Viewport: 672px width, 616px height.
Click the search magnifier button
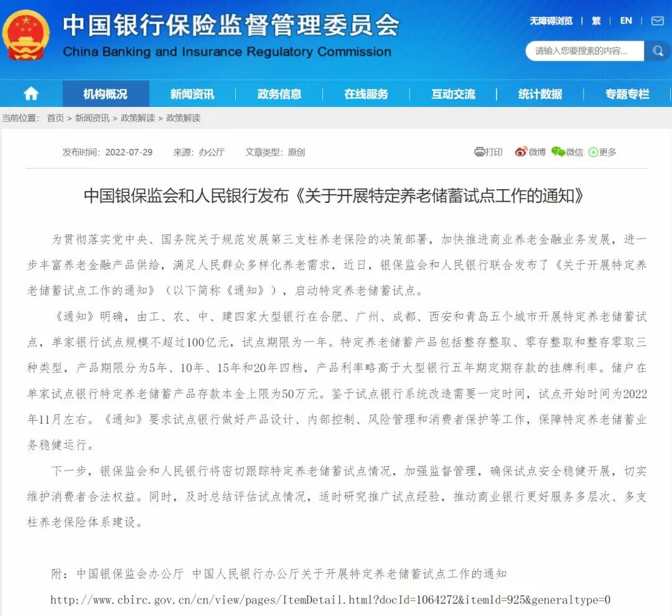point(658,51)
